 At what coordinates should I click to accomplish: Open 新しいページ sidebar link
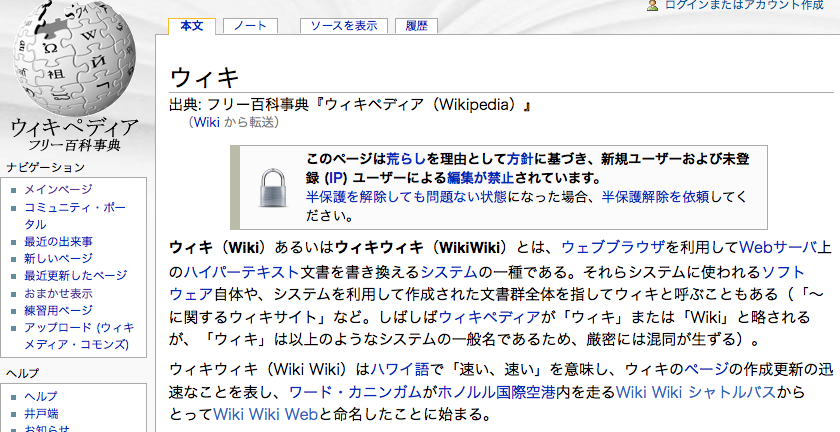point(58,258)
